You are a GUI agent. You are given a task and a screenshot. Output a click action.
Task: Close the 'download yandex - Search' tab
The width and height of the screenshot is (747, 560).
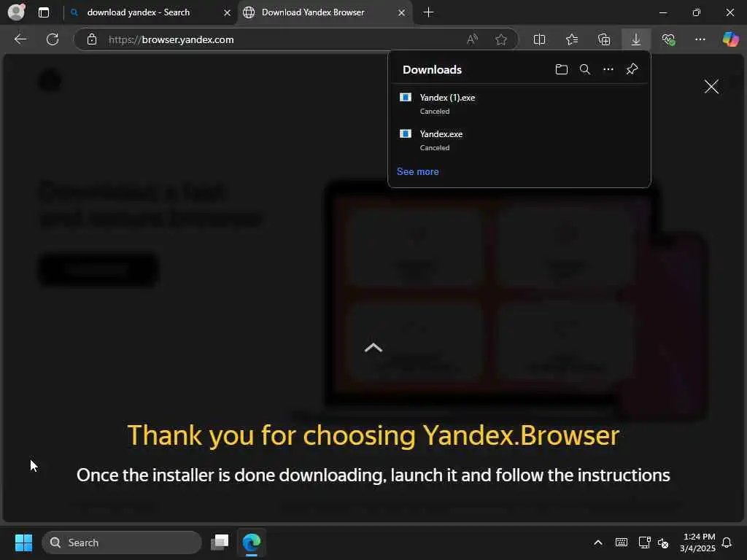click(228, 13)
